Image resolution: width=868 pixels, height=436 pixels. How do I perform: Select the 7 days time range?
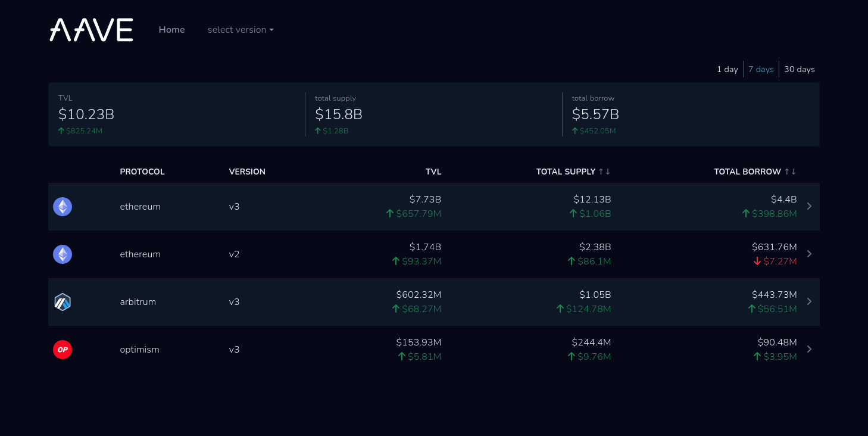coord(761,69)
